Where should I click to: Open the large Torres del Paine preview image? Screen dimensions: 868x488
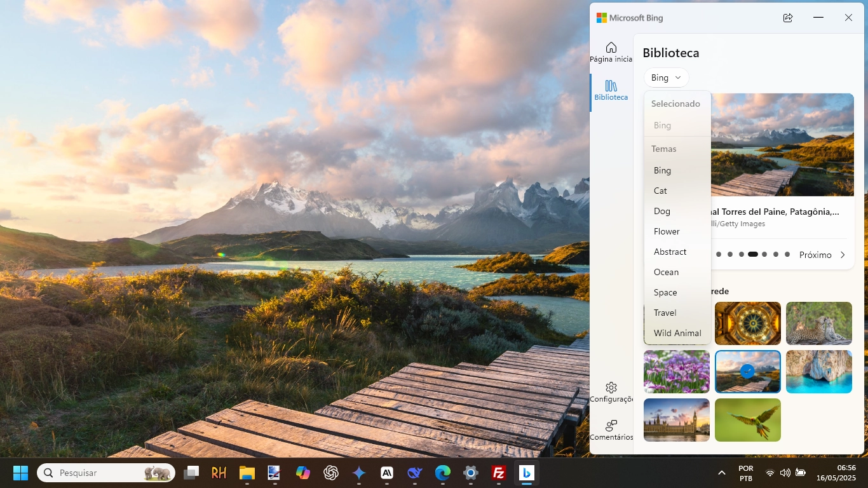[782, 145]
